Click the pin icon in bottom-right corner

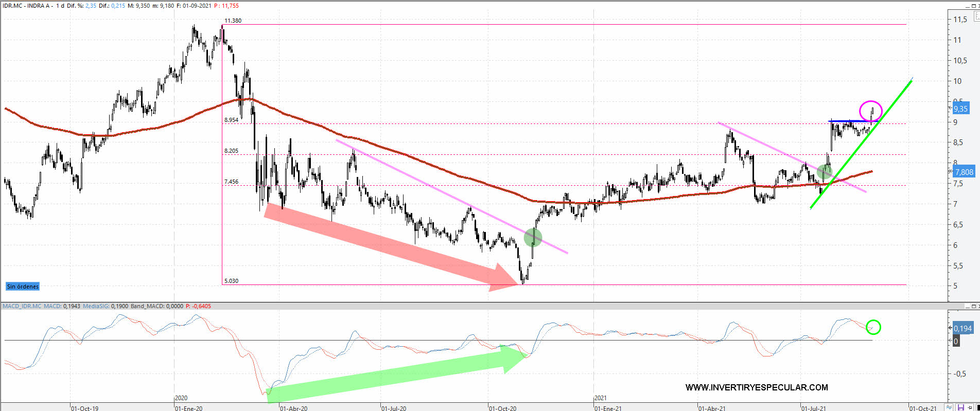tap(970, 407)
